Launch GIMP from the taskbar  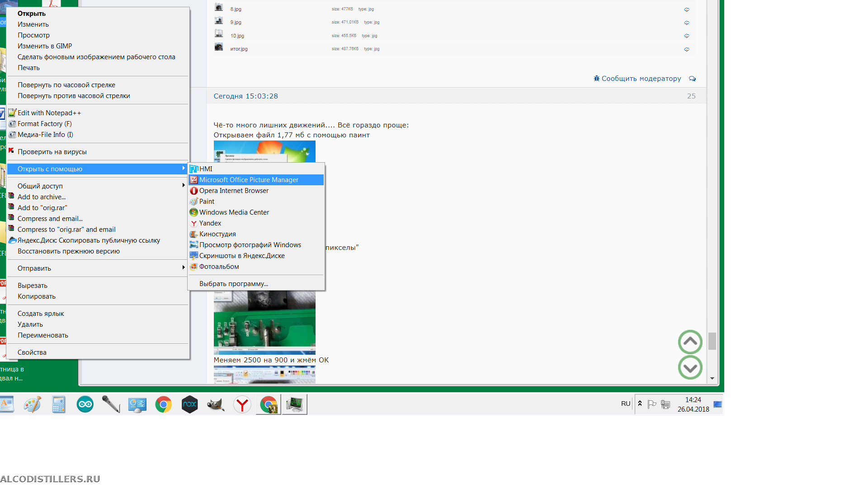[x=216, y=404]
